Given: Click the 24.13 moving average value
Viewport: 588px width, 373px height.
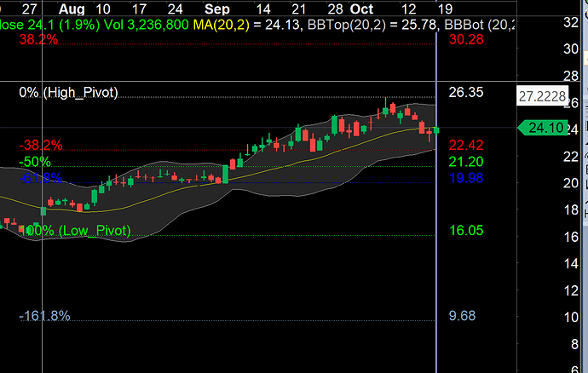Looking at the screenshot, I should (x=282, y=25).
